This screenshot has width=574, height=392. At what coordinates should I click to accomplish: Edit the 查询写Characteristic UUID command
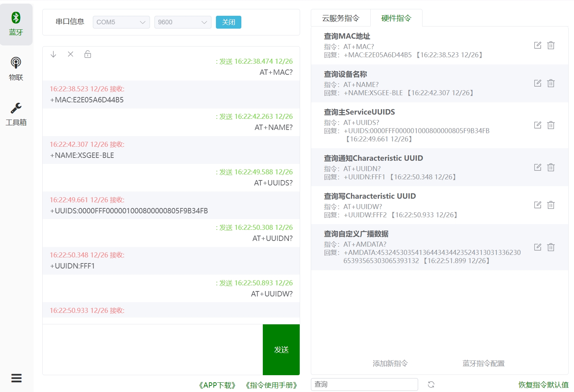(537, 205)
